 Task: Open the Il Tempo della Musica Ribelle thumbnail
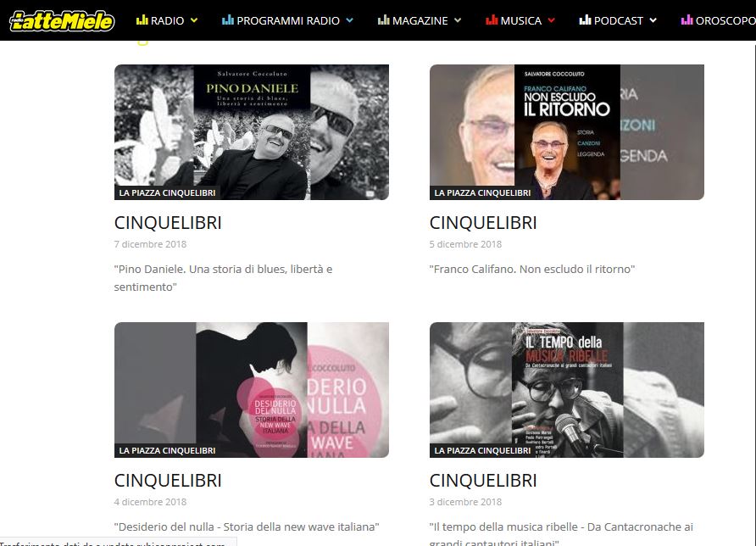pyautogui.click(x=567, y=390)
